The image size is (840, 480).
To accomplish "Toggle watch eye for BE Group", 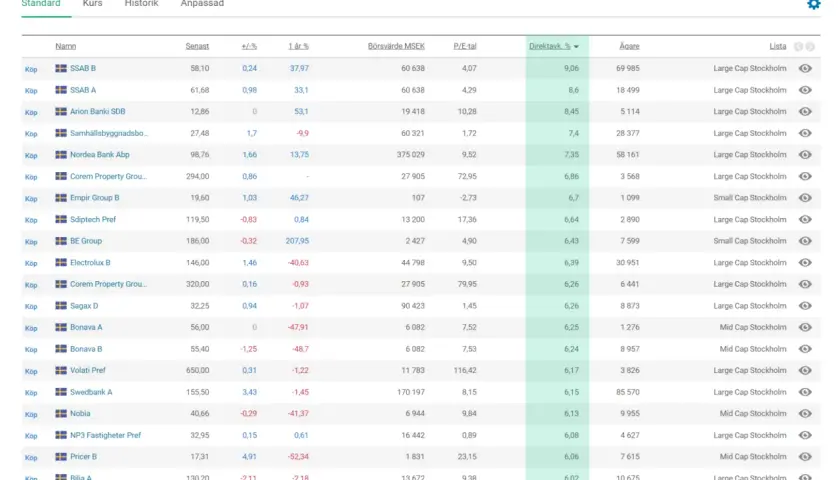I will [x=805, y=241].
